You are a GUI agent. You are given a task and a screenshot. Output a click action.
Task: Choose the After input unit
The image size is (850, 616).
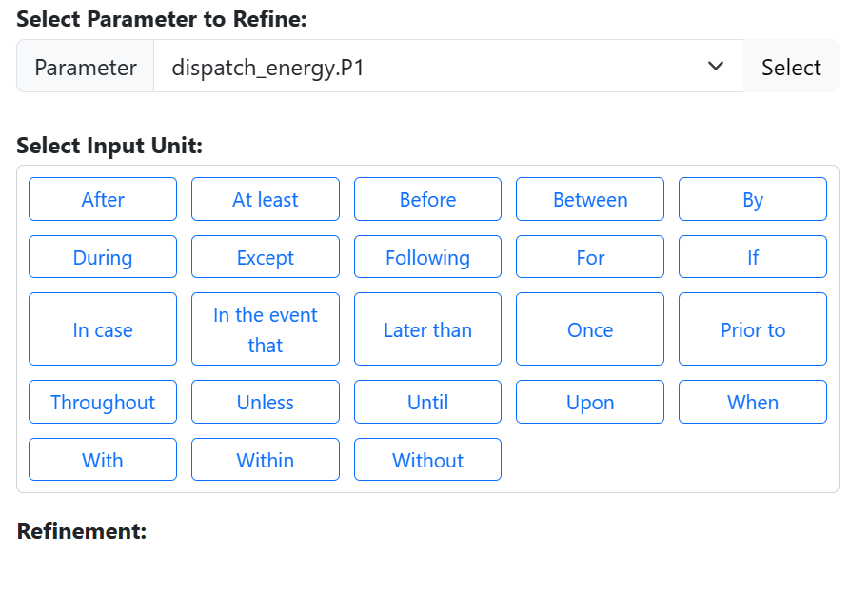[103, 199]
